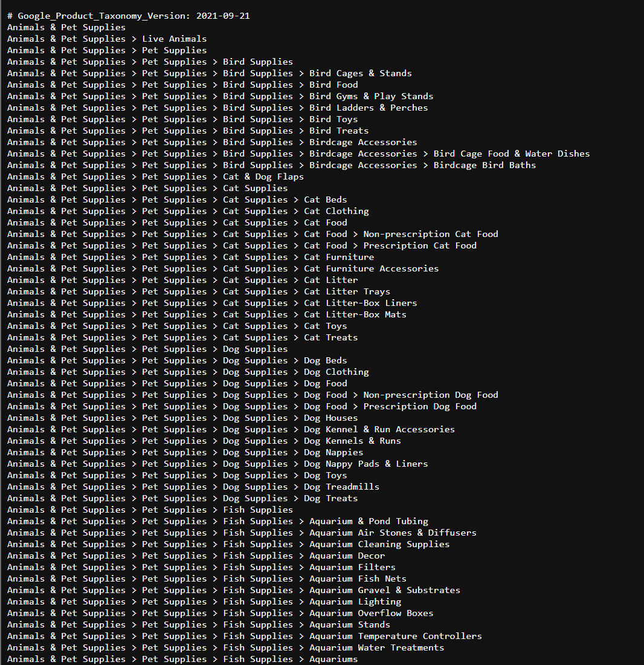Click the Dog Treadmills line
The width and height of the screenshot is (644, 665).
pos(193,487)
